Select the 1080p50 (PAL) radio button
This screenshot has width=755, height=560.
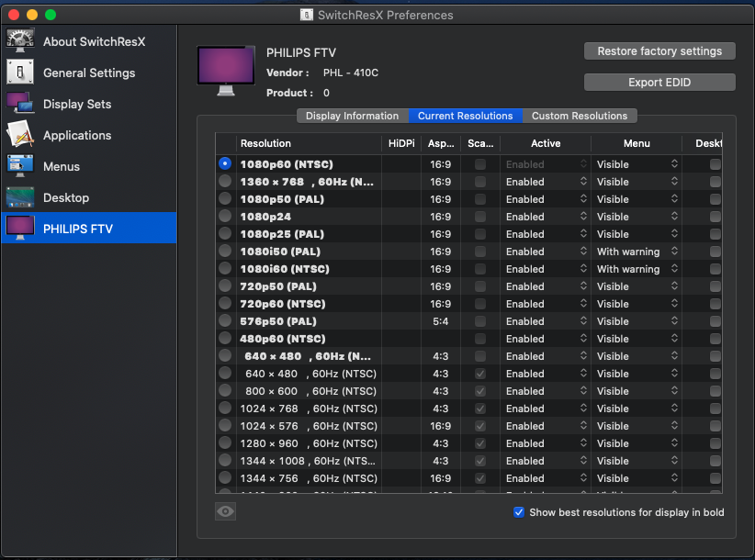(x=225, y=198)
